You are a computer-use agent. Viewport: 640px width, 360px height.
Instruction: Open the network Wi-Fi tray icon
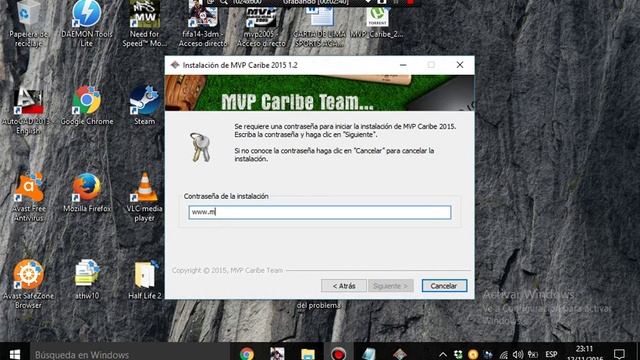tap(504, 355)
